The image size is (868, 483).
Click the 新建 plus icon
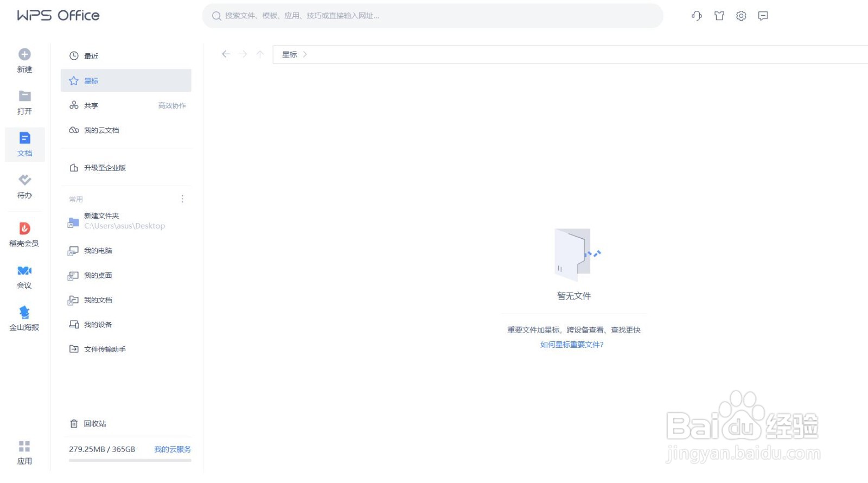click(24, 54)
